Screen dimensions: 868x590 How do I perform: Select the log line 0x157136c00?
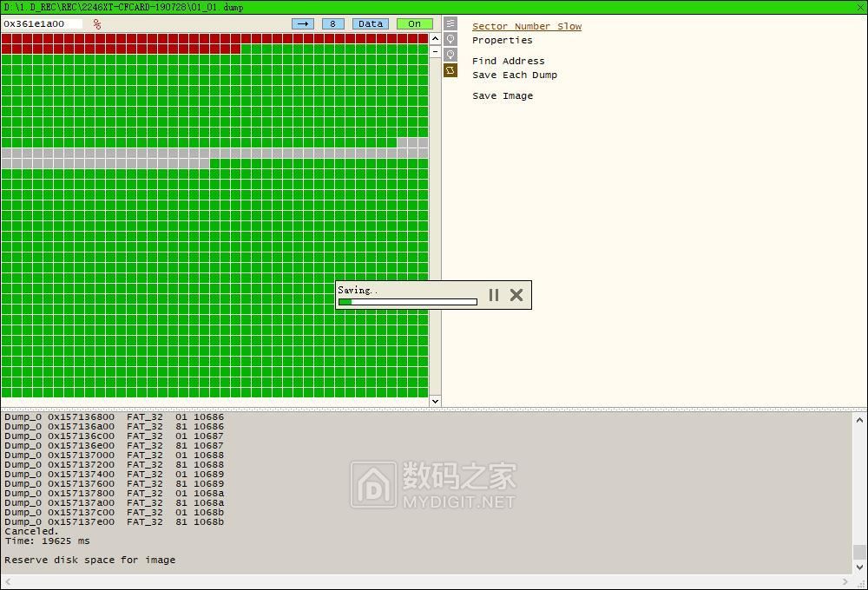pyautogui.click(x=114, y=436)
